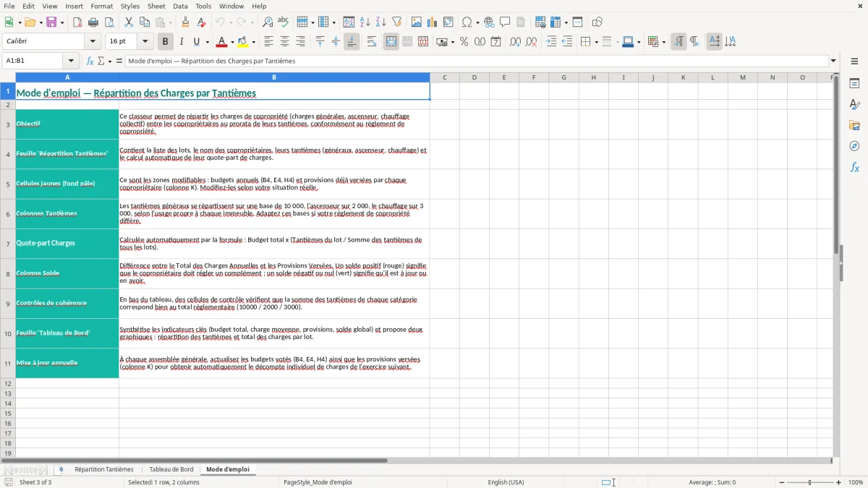Open the Font Size dropdown
Image resolution: width=868 pixels, height=488 pixels.
[145, 42]
